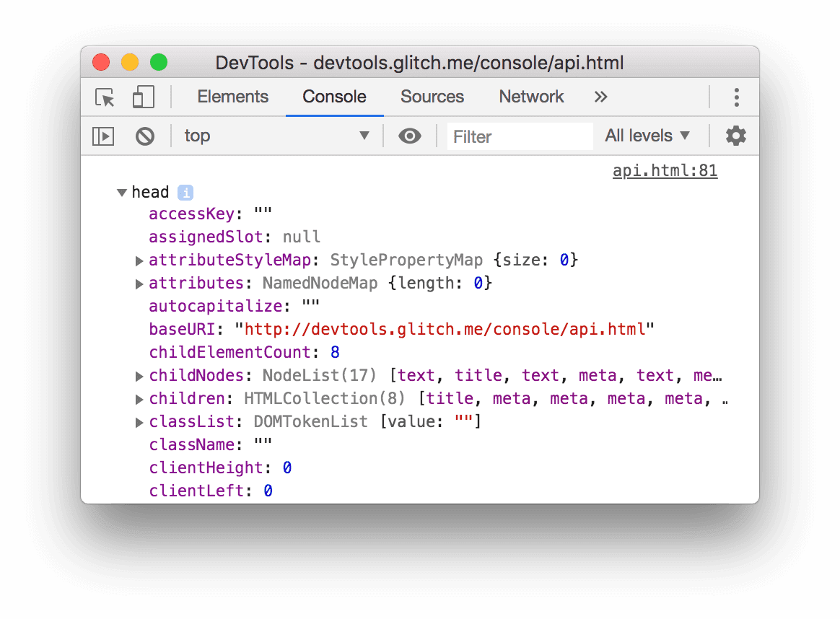Show more panels via the chevron menu
The height and width of the screenshot is (619, 840).
click(601, 97)
